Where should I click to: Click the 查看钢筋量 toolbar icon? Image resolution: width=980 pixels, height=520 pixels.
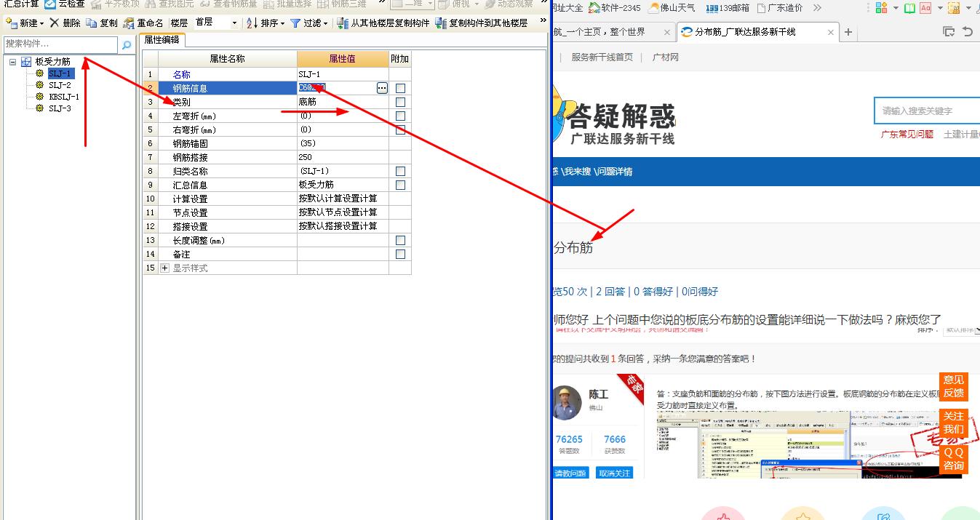click(204, 4)
